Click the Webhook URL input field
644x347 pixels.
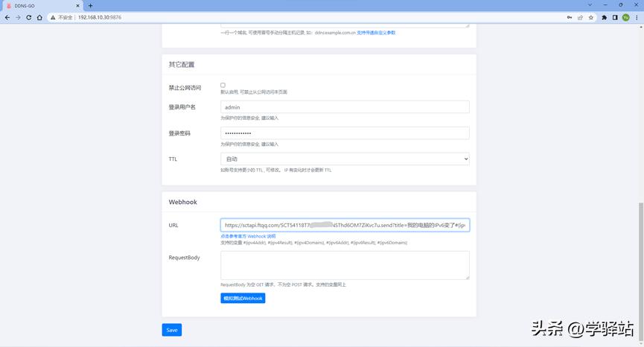coord(345,225)
